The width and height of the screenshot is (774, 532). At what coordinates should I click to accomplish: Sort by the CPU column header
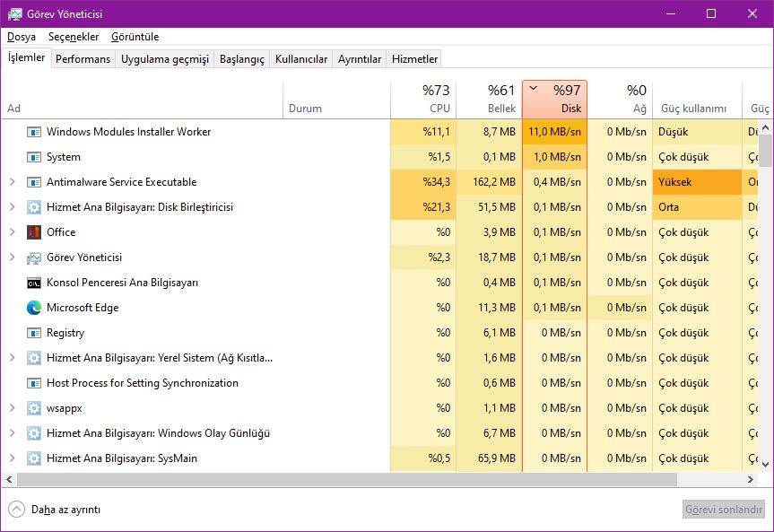click(423, 100)
